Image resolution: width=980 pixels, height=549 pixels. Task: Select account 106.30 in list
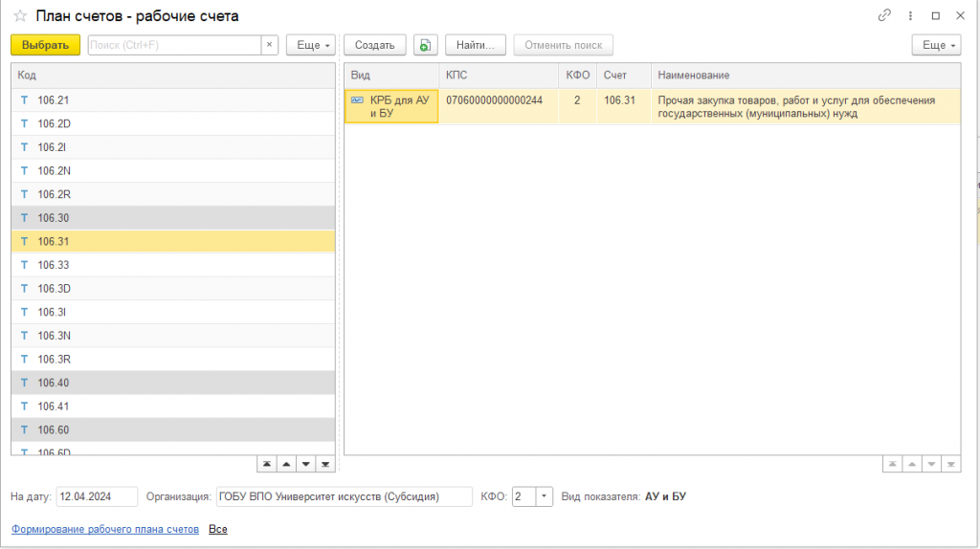173,218
